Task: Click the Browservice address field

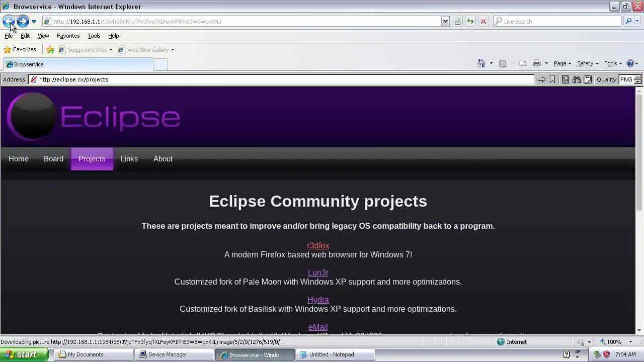Action: tap(281, 79)
